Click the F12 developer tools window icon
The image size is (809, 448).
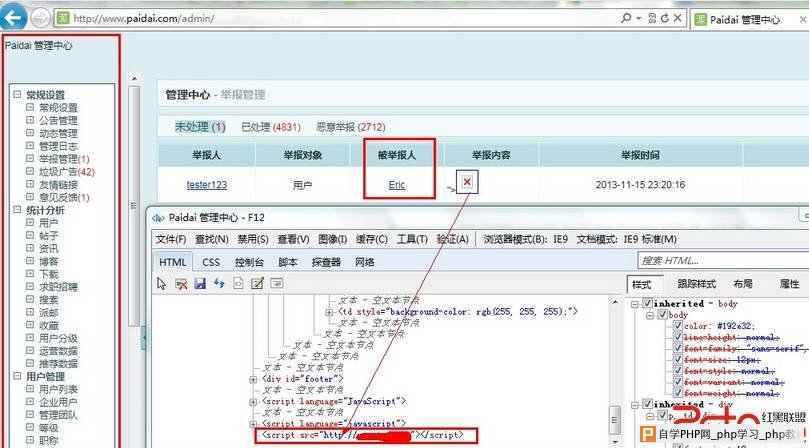click(158, 218)
